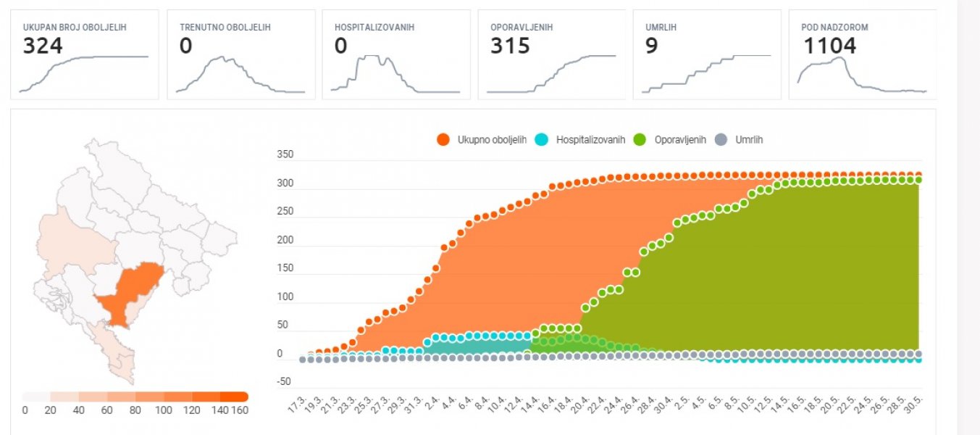Toggle the Umrlih legend text label

pos(747,140)
